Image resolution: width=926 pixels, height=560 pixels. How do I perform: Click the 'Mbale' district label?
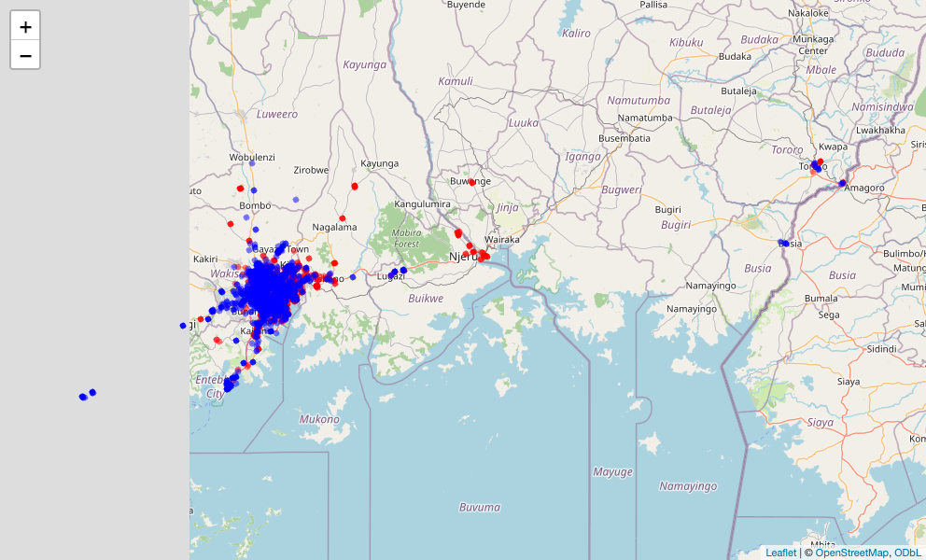point(821,69)
